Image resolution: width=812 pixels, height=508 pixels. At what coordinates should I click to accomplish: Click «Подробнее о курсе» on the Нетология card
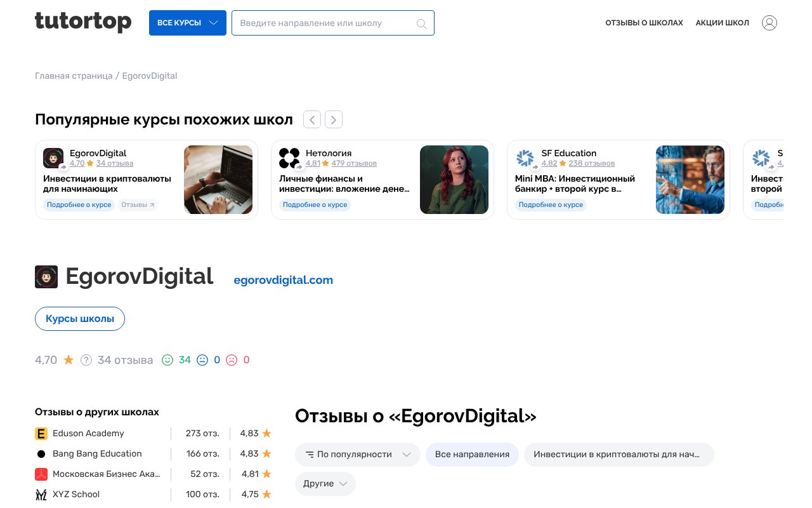(315, 204)
